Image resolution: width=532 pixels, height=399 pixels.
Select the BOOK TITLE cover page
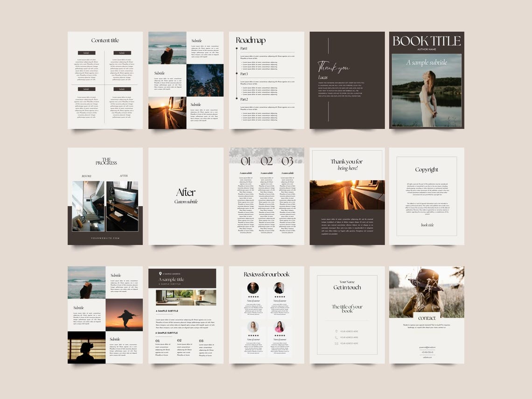coord(427,80)
